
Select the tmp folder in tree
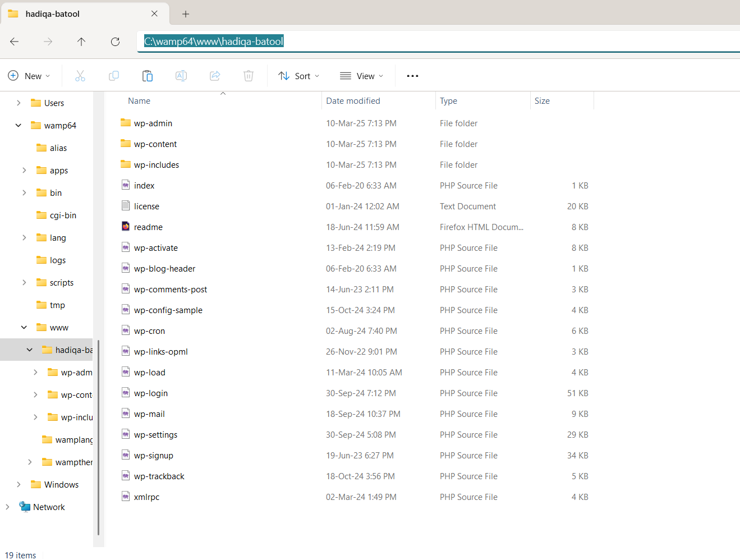(x=50, y=305)
